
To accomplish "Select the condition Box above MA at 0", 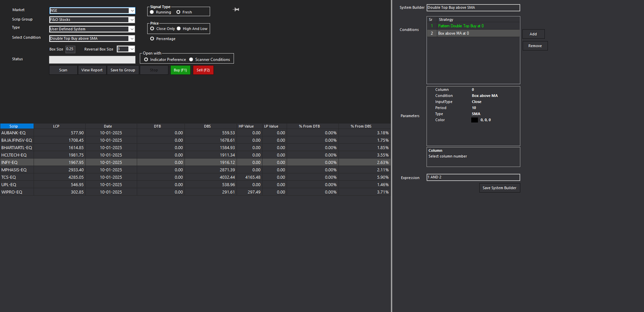I will coord(472,33).
